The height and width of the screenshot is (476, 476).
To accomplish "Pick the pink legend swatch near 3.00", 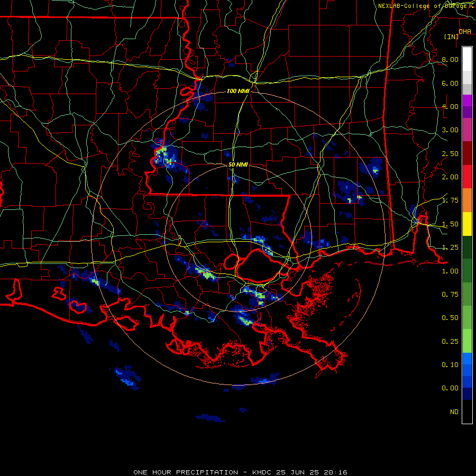I will coord(467,130).
